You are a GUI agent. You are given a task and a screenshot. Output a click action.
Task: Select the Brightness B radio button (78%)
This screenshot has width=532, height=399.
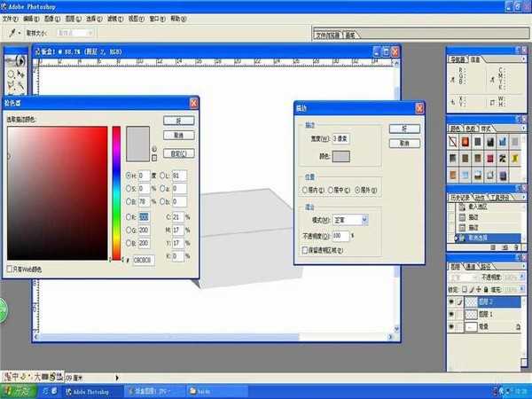[x=129, y=201]
